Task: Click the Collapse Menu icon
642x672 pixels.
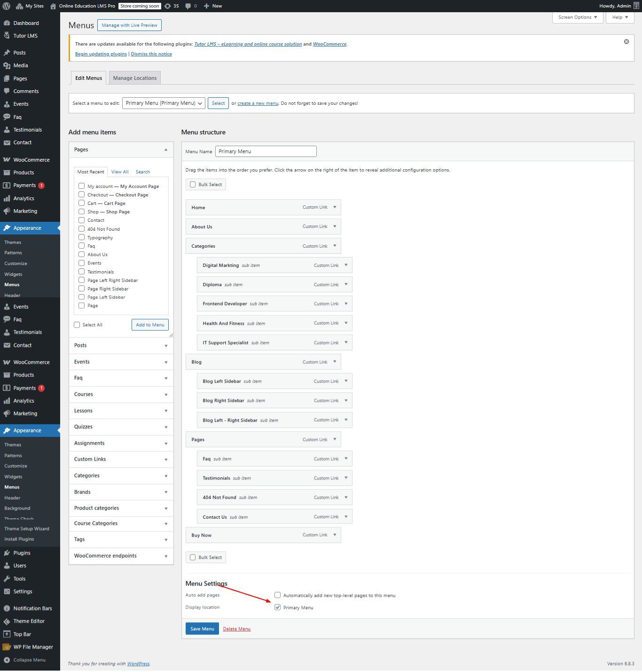Action: click(x=7, y=660)
